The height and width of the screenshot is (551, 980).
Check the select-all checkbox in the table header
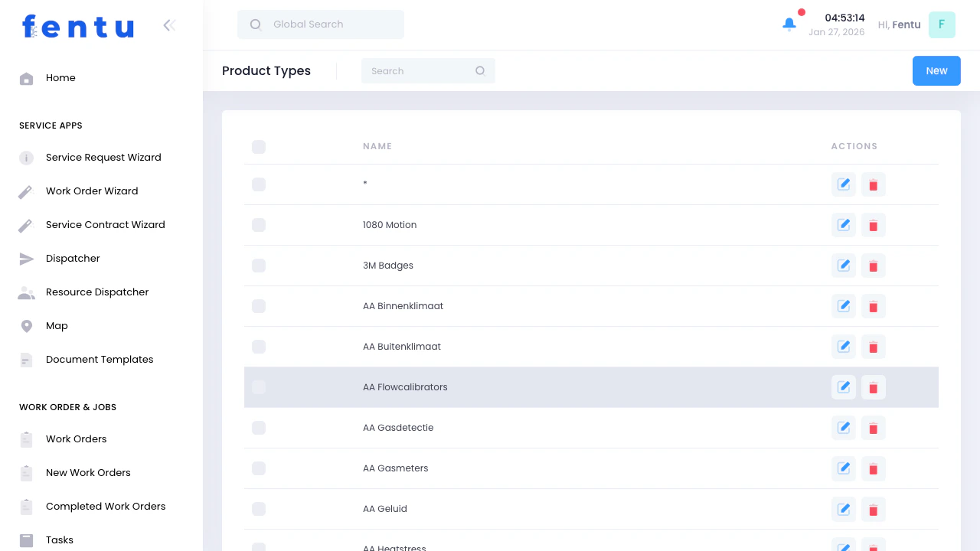[259, 147]
